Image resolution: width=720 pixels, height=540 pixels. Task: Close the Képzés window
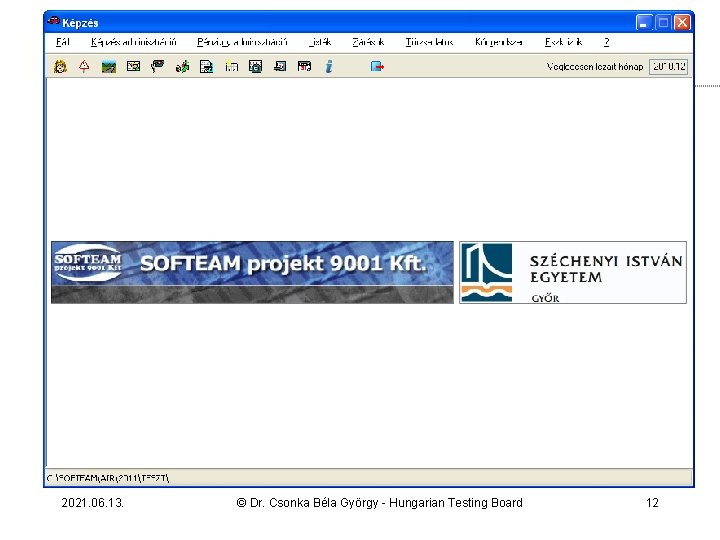(683, 22)
